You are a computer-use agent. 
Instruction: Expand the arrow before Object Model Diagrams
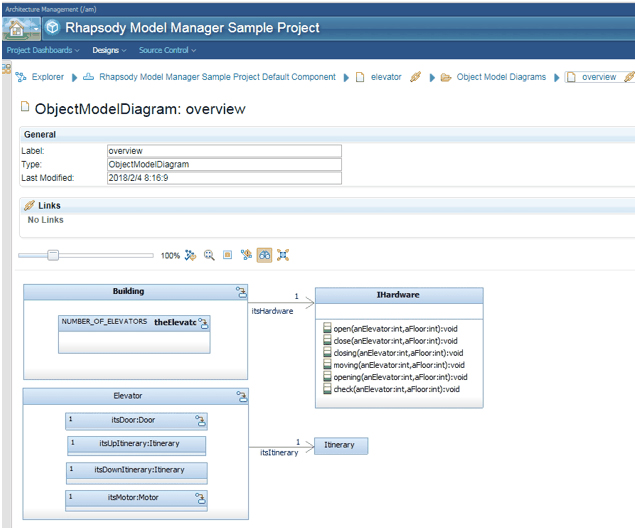pos(432,77)
